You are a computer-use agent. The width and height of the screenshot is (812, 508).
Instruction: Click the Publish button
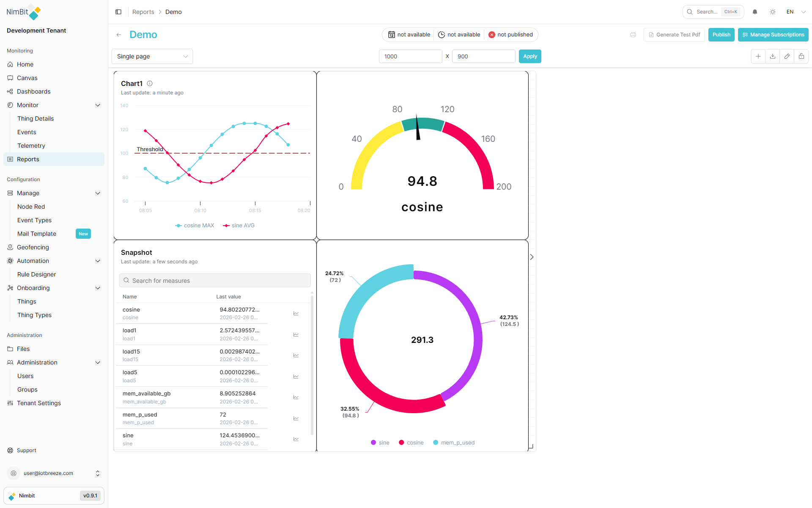pyautogui.click(x=721, y=35)
